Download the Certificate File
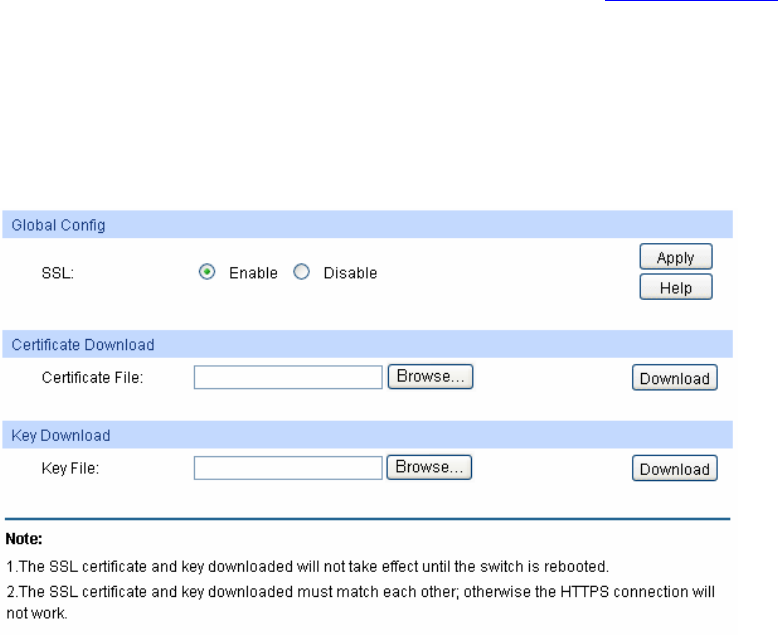778x635 pixels. pyautogui.click(x=675, y=378)
